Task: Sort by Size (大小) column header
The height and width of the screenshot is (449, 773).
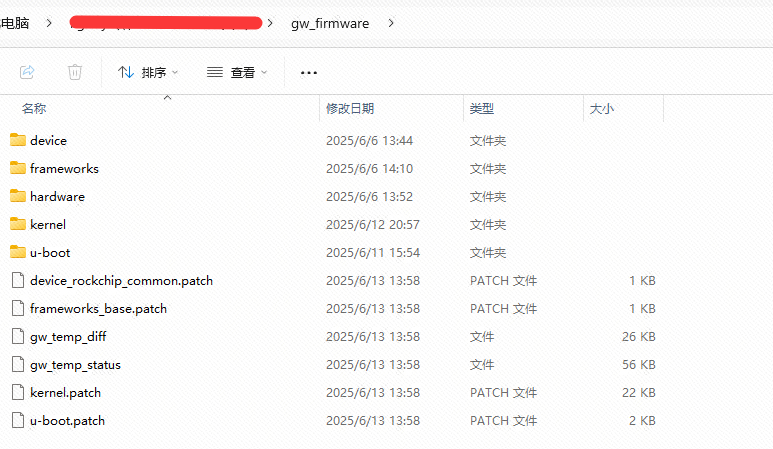Action: [x=602, y=108]
